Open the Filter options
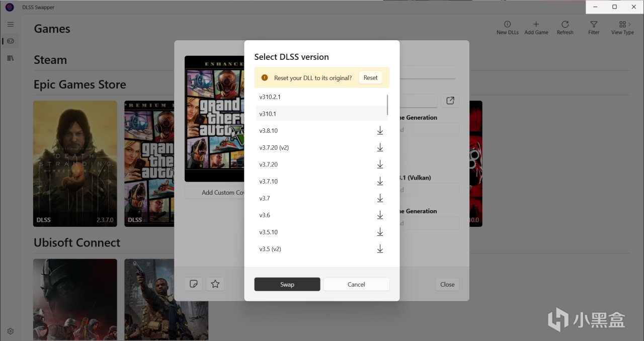 tap(594, 28)
